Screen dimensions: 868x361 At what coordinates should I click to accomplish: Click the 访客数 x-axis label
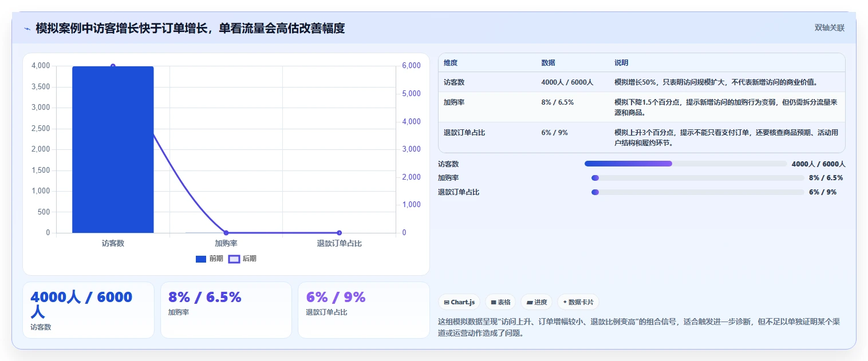(x=113, y=243)
